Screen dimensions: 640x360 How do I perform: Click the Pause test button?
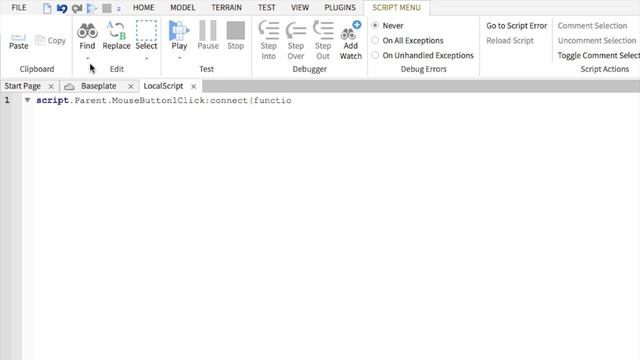tap(208, 36)
